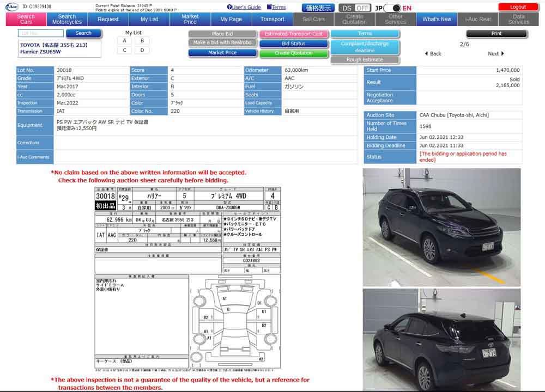Image resolution: width=545 pixels, height=392 pixels.
Task: Select the A/C value AAC
Action: click(x=289, y=78)
